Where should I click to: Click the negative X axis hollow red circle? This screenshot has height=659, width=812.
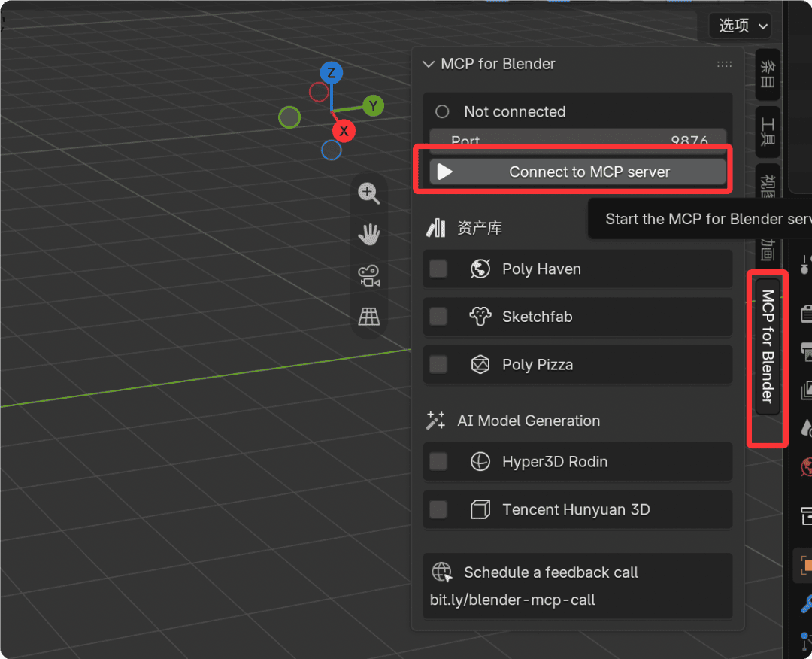[x=319, y=93]
